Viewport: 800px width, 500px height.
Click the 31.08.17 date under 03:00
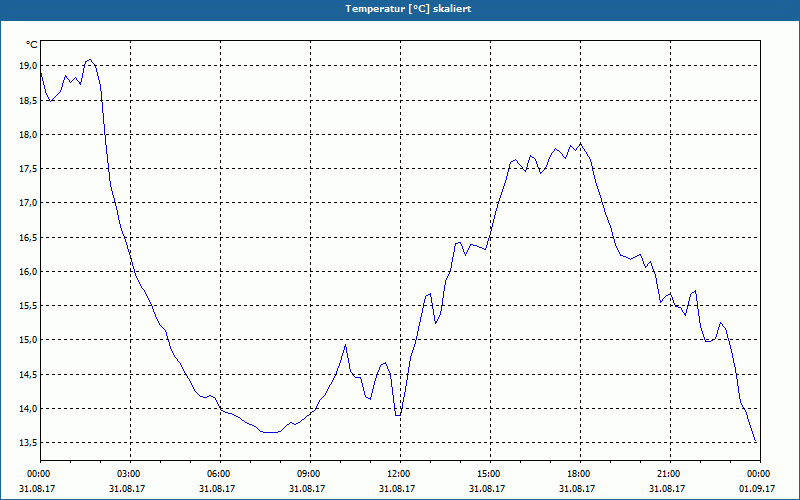coord(127,488)
